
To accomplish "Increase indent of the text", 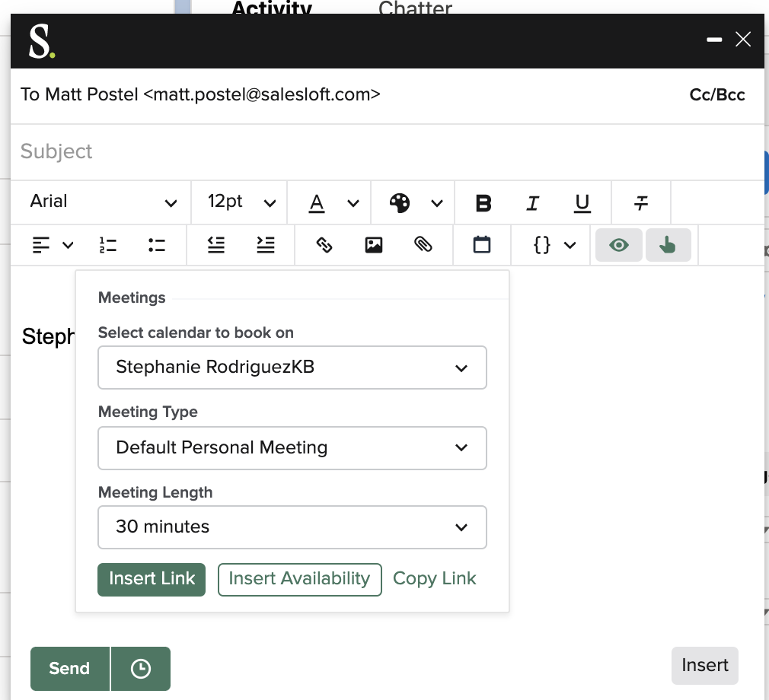I will pos(265,245).
